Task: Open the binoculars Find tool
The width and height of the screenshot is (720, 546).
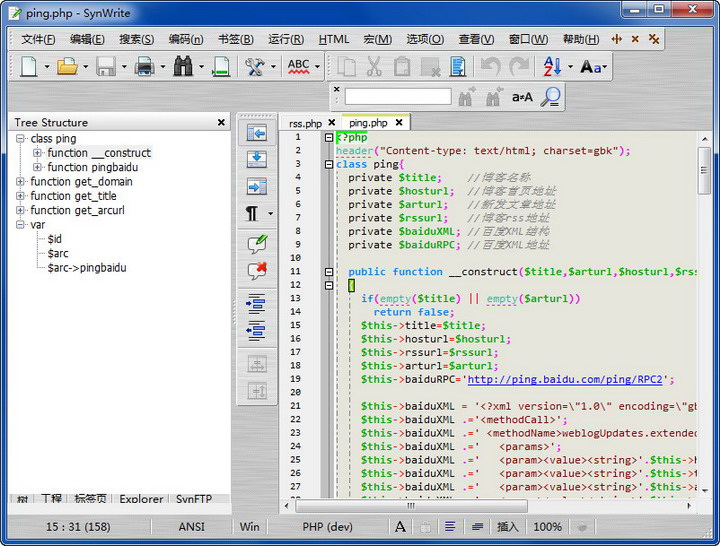Action: click(x=183, y=67)
